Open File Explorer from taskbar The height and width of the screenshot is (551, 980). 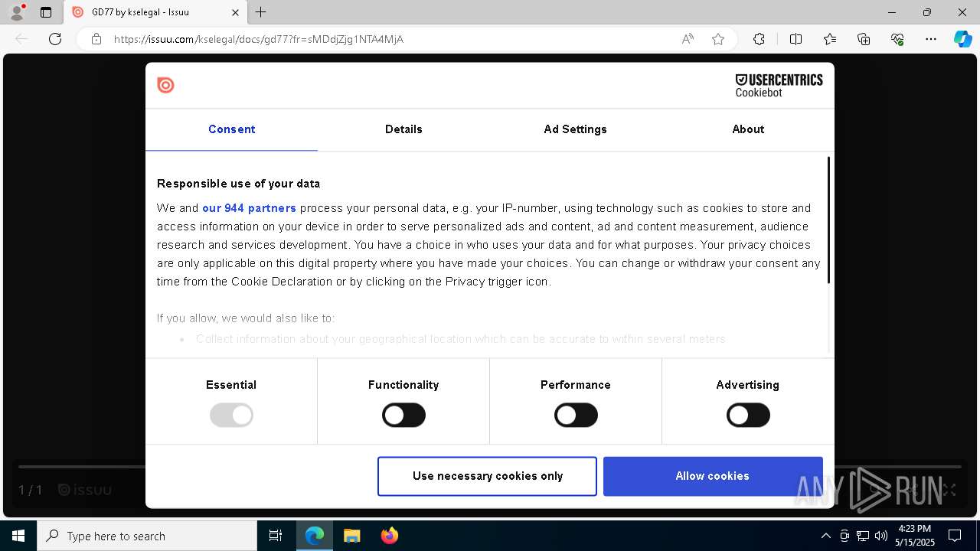pyautogui.click(x=351, y=536)
